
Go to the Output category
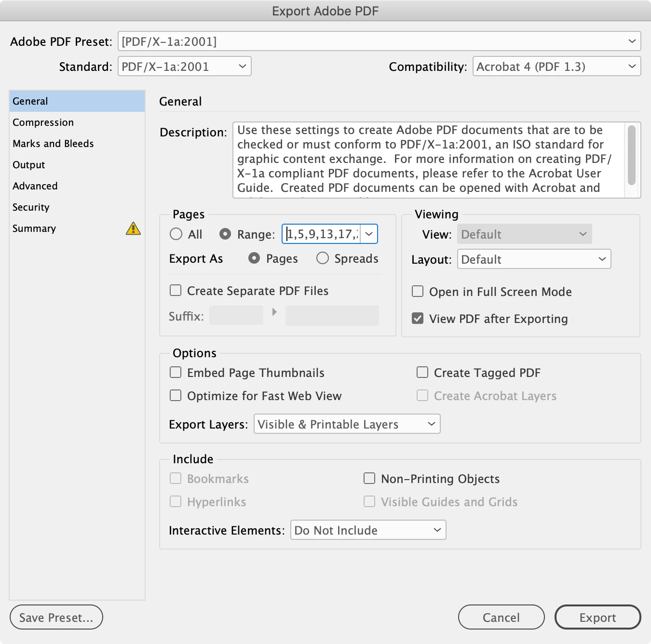click(77, 165)
